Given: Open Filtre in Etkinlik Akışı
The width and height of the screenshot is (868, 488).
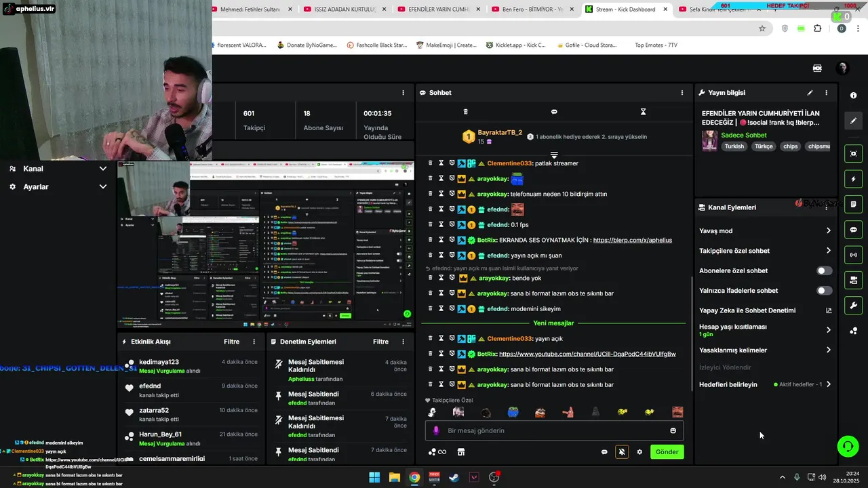Looking at the screenshot, I should click(x=231, y=342).
